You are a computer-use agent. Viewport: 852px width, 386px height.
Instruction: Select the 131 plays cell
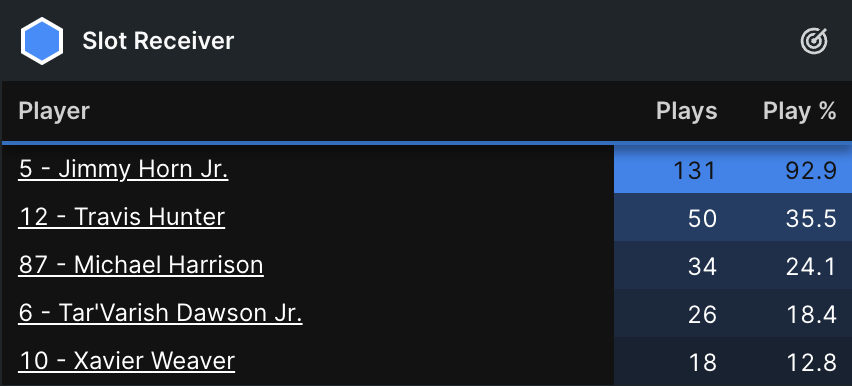[x=672, y=170]
